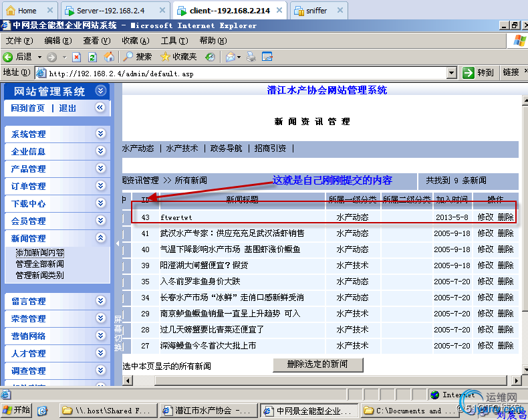This screenshot has height=420, width=528.
Task: Collapse the 网站管理系统 header panel
Action: pos(101,90)
